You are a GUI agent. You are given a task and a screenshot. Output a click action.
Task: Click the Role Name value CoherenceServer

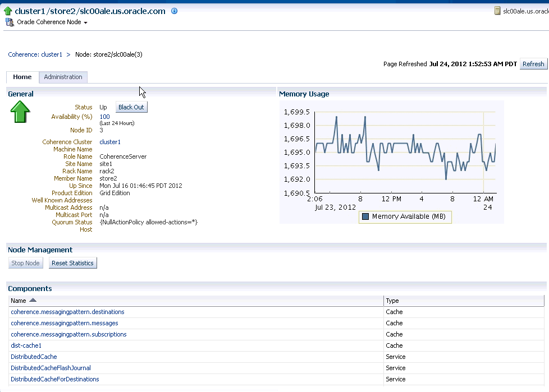[123, 156]
